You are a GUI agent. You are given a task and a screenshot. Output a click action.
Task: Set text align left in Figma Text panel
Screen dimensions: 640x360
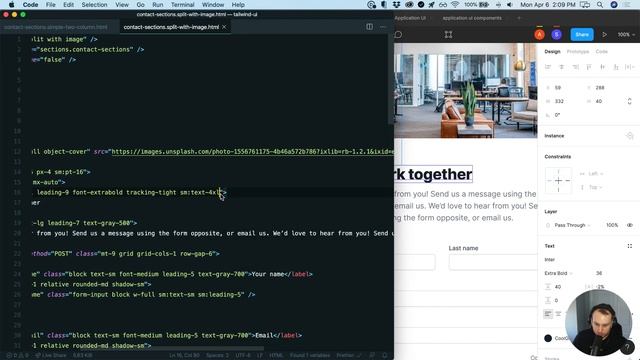coord(548,313)
